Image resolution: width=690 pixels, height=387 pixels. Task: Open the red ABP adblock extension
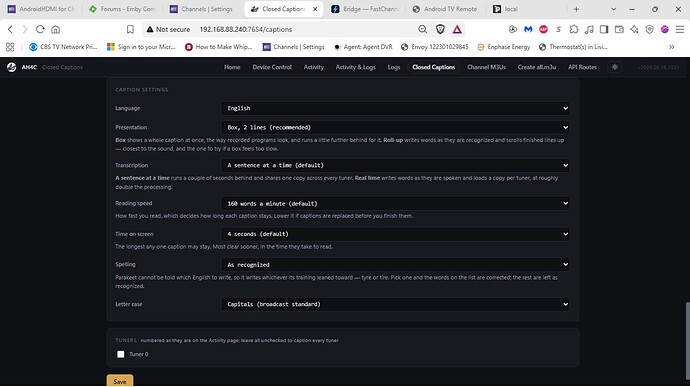coord(543,29)
